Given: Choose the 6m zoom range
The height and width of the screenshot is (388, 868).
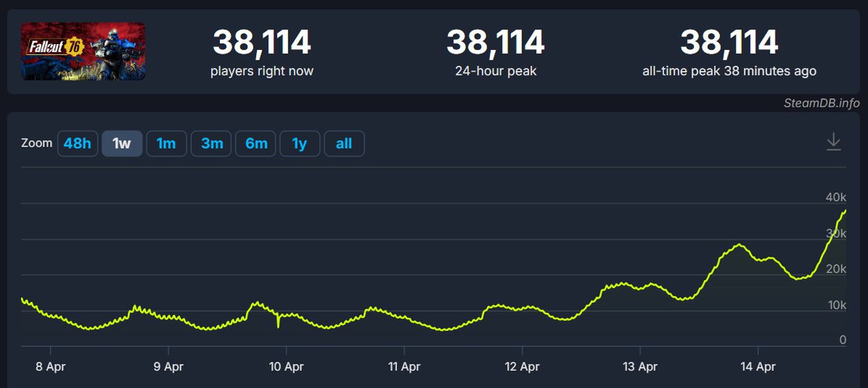Looking at the screenshot, I should (x=256, y=144).
